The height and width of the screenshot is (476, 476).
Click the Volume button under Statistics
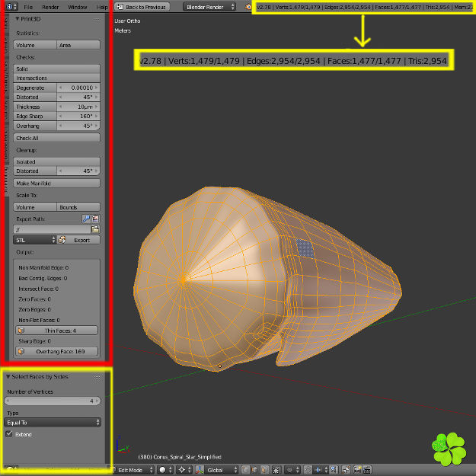(35, 45)
